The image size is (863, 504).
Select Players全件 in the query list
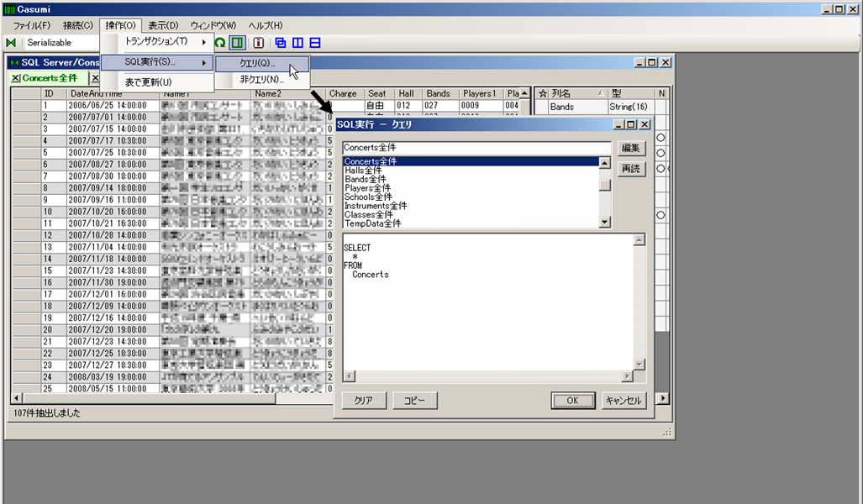[365, 188]
